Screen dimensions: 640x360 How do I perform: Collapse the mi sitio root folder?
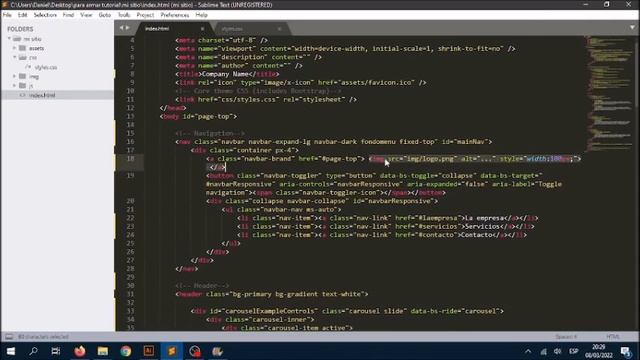click(9, 39)
